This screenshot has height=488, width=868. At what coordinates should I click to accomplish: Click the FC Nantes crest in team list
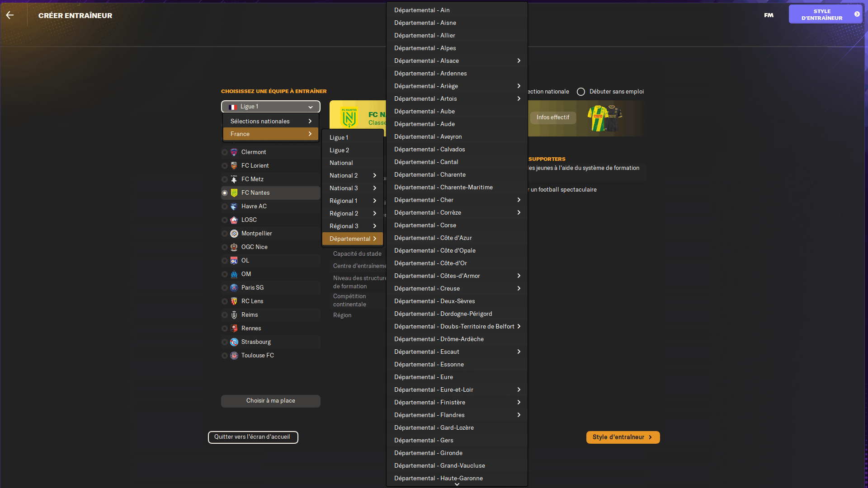click(x=234, y=193)
